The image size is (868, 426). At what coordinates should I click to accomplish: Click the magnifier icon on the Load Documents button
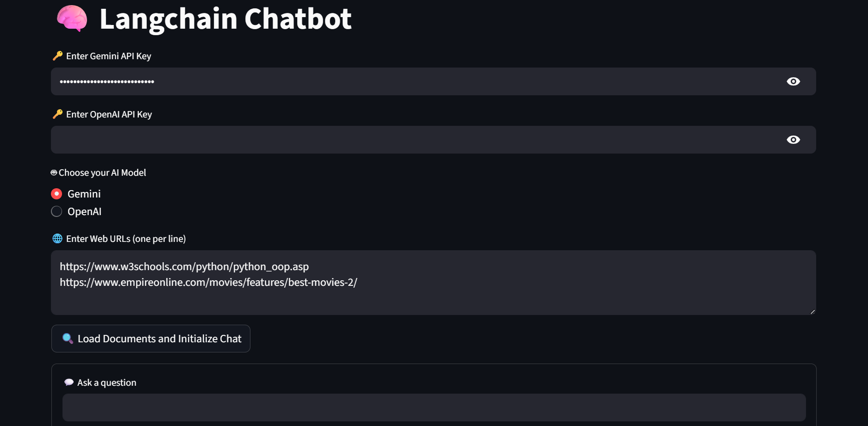(68, 339)
